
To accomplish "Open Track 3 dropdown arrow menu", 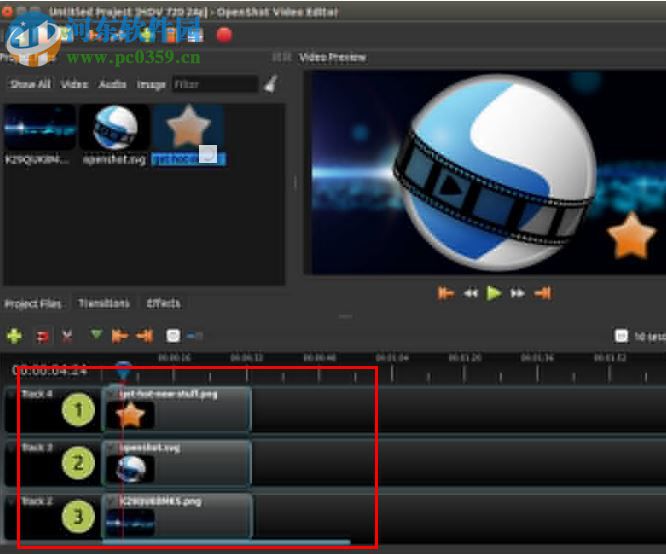I will pyautogui.click(x=11, y=448).
